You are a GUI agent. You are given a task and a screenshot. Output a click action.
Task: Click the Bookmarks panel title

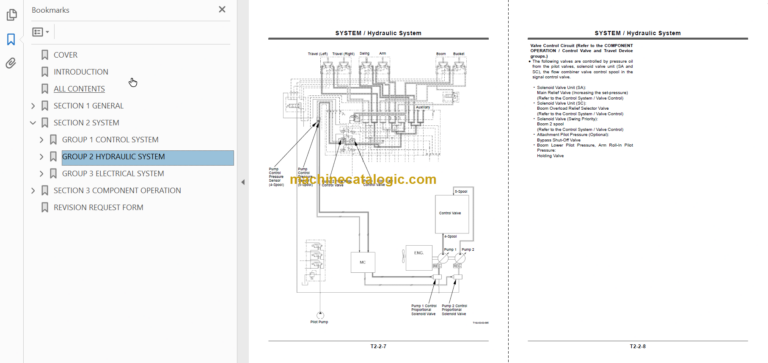[50, 10]
